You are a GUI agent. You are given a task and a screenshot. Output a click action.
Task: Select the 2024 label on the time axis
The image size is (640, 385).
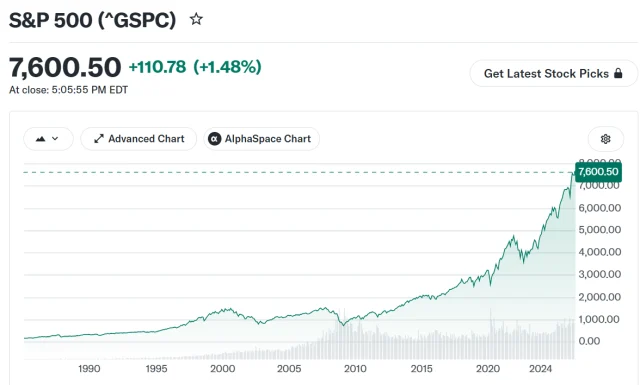click(540, 369)
